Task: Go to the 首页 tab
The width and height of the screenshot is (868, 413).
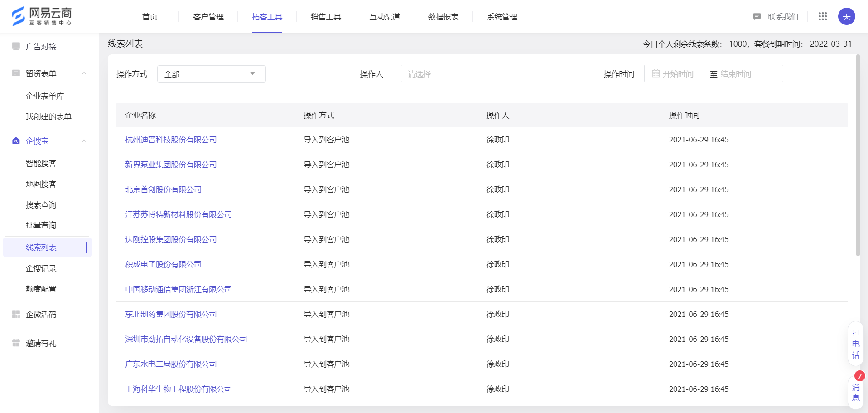Action: (x=149, y=17)
